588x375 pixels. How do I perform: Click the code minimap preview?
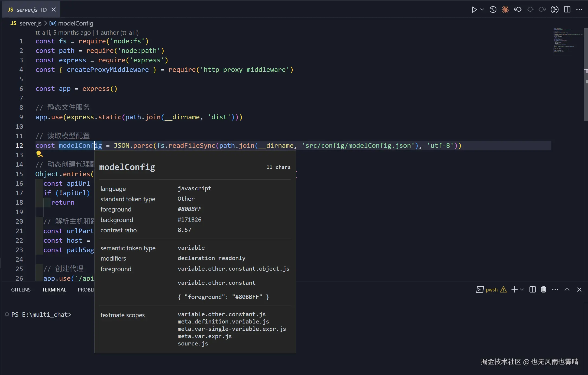566,40
